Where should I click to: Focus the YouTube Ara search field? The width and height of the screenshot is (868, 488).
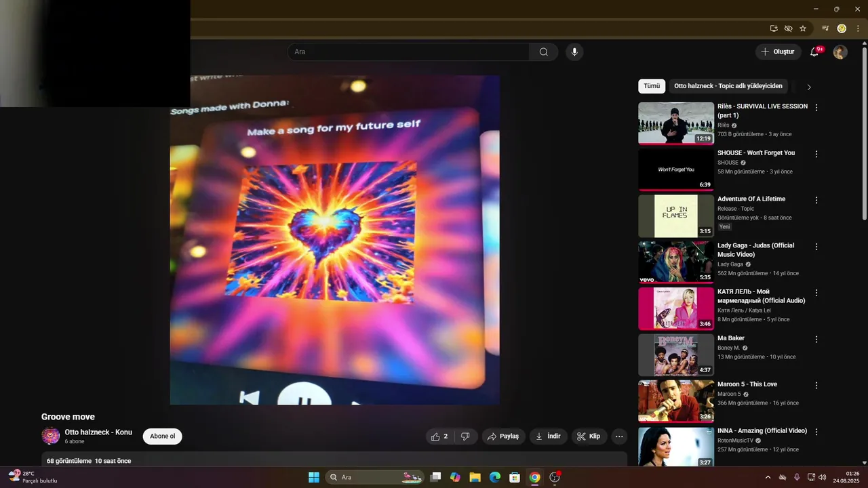click(408, 52)
